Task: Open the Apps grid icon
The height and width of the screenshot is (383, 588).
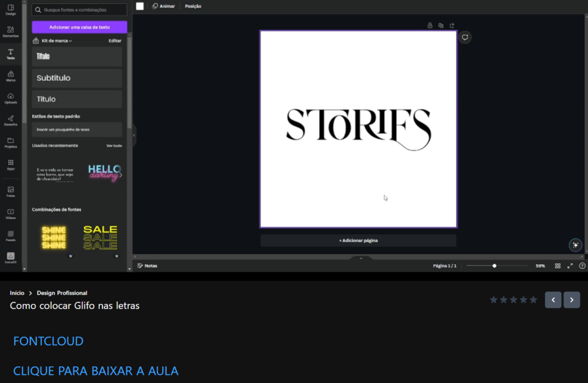Action: [10, 165]
